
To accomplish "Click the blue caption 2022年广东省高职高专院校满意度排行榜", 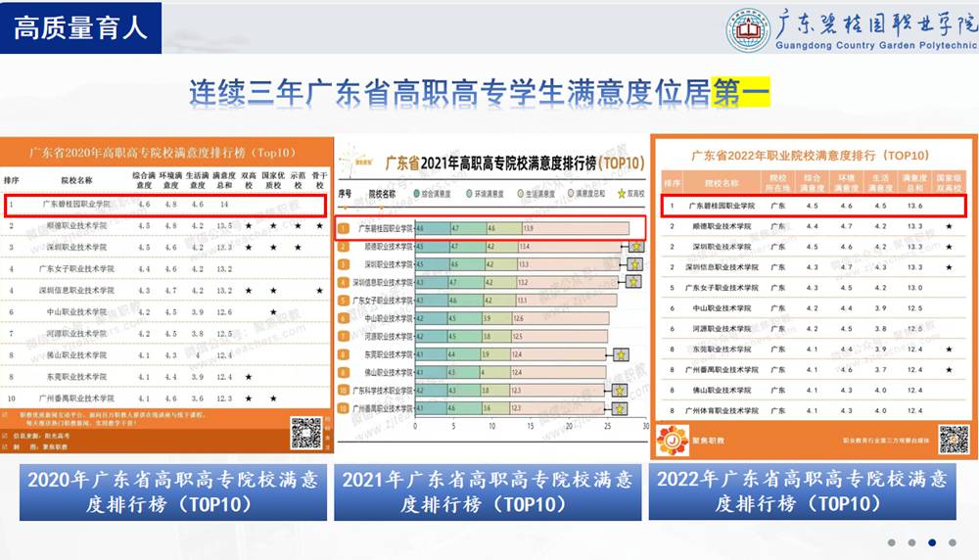I will click(x=803, y=491).
